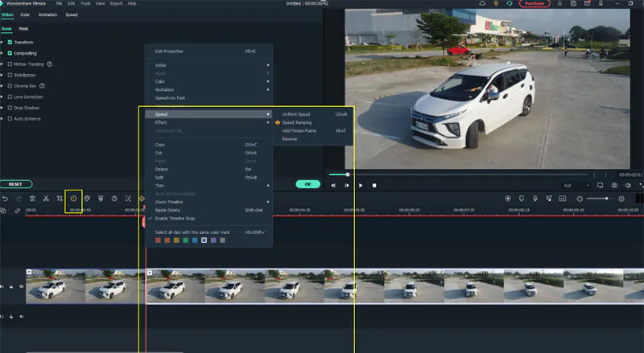Open the Full preview quality dropdown
Image resolution: width=644 pixels, height=353 pixels.
(576, 186)
